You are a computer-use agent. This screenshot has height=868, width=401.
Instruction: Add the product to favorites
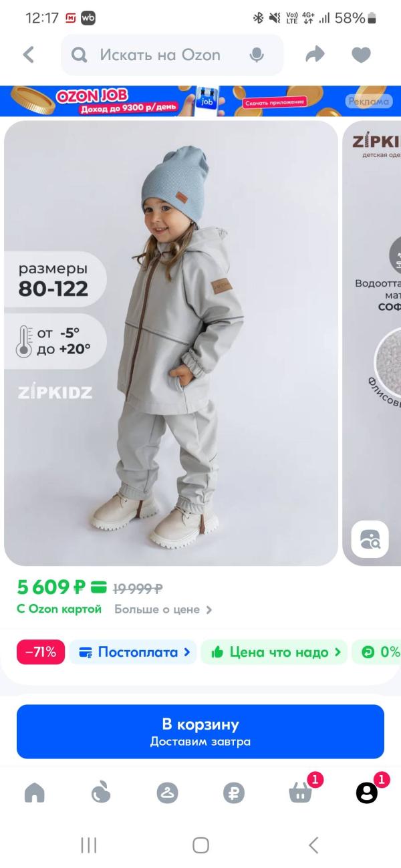pyautogui.click(x=361, y=55)
